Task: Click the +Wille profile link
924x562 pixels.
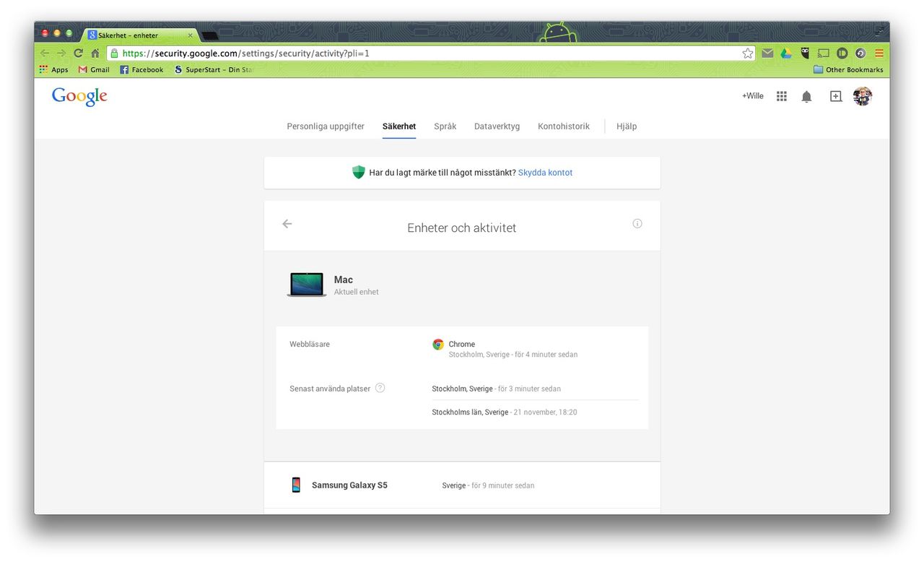Action: 752,96
